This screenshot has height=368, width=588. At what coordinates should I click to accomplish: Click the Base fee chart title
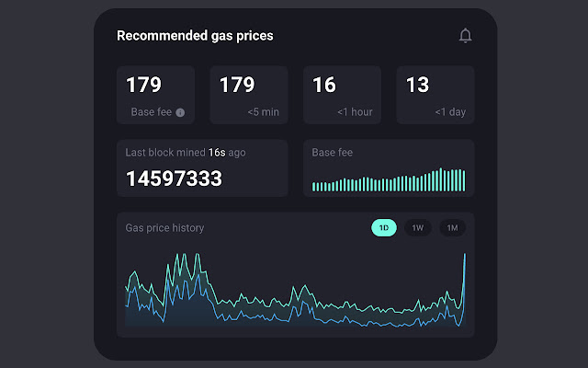(x=333, y=153)
